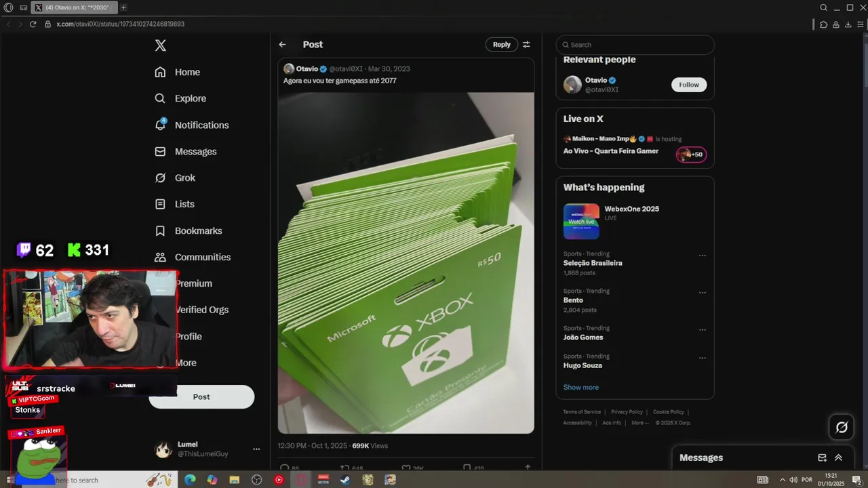Open the Accessibility footer link
This screenshot has height=488, width=868.
pyautogui.click(x=578, y=423)
